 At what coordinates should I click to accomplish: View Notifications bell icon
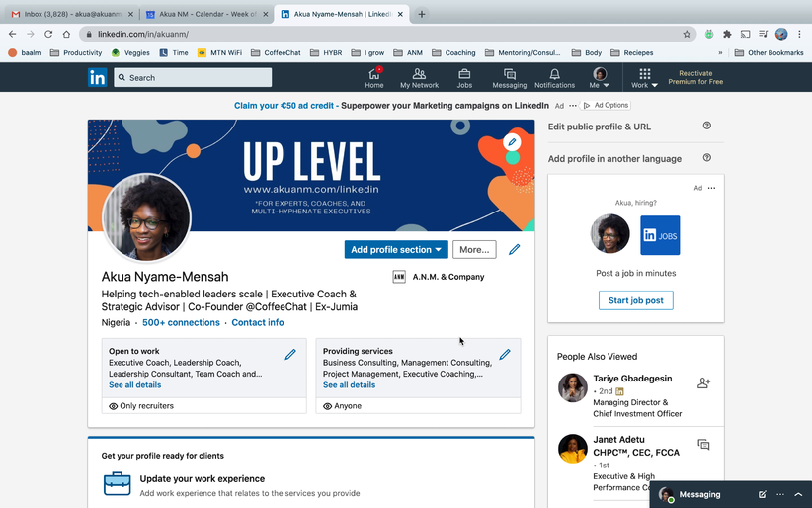click(554, 78)
